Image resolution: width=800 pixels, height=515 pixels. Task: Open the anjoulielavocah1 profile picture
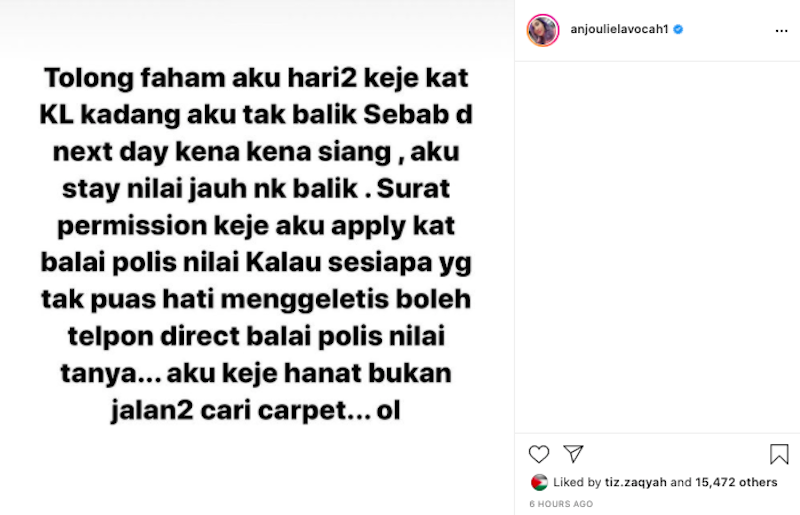[x=543, y=30]
